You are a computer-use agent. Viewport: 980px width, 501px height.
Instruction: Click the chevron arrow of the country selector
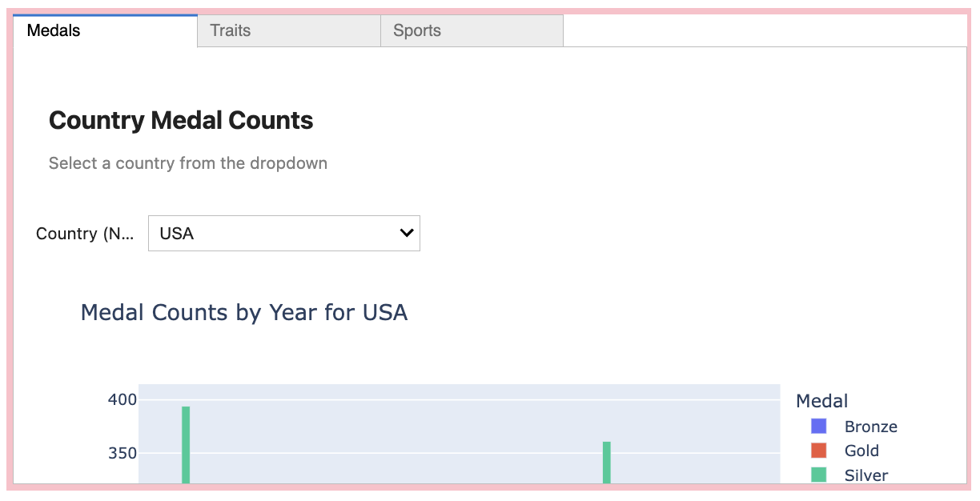[x=407, y=233]
